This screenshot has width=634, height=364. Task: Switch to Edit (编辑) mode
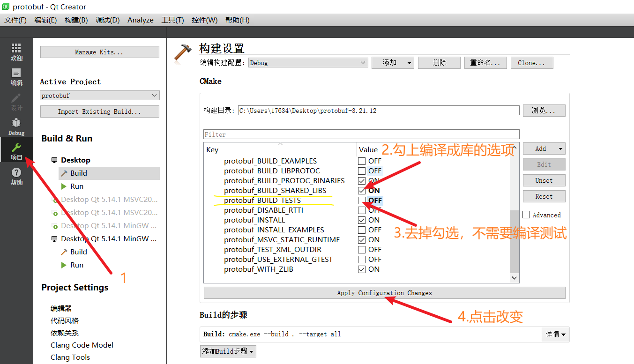click(x=16, y=77)
